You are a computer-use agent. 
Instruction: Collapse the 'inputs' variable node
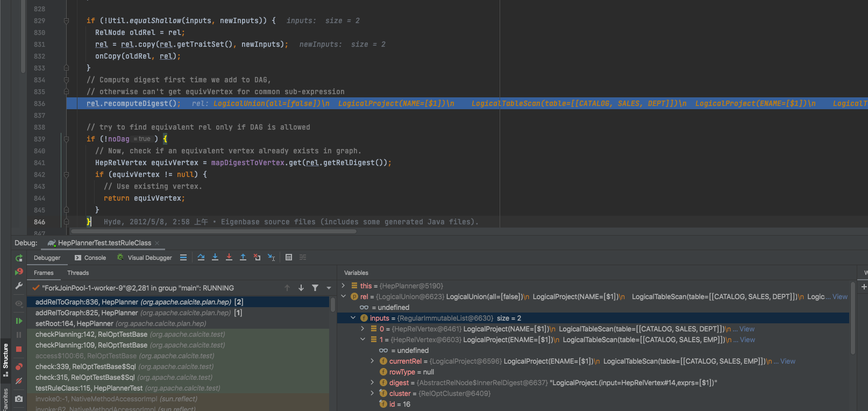click(353, 318)
